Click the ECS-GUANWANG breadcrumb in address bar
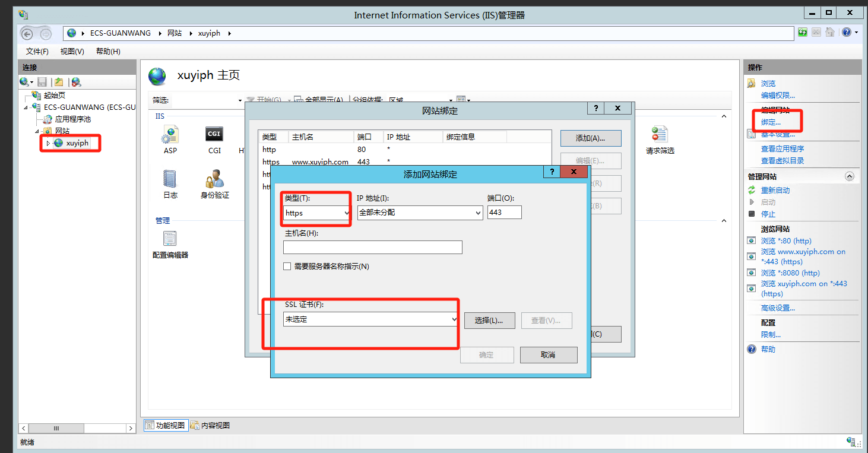 pyautogui.click(x=121, y=33)
